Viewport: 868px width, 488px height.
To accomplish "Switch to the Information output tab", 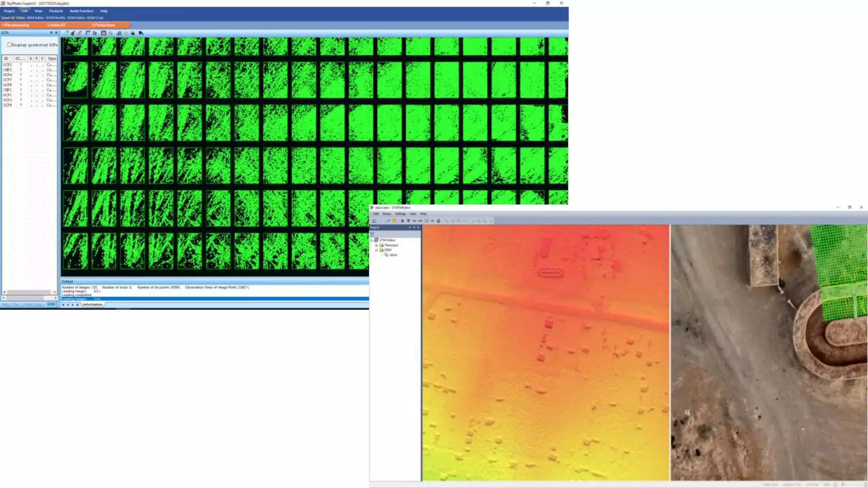I will (x=92, y=305).
